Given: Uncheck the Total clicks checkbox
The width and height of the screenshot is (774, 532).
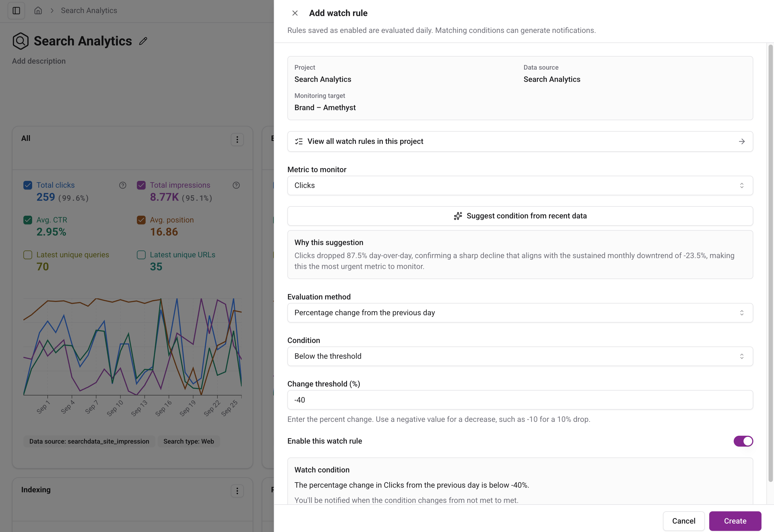Looking at the screenshot, I should [28, 185].
